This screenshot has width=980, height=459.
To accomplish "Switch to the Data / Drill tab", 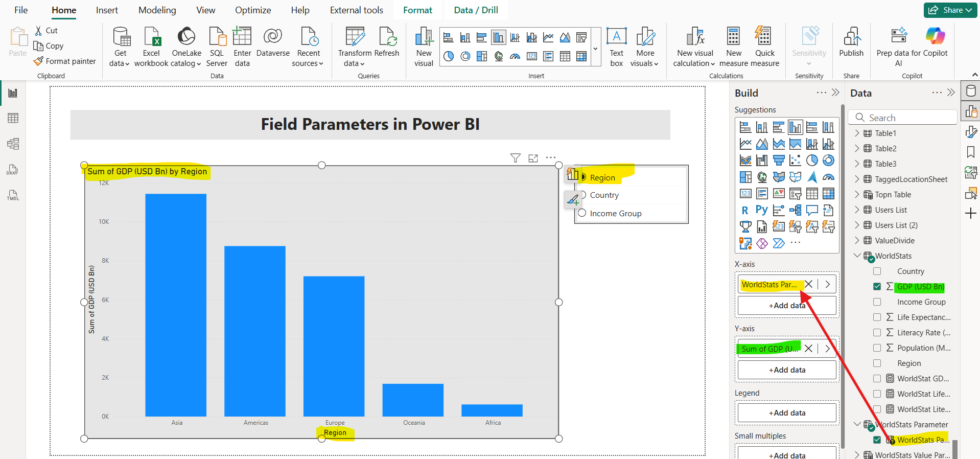I will (x=476, y=10).
